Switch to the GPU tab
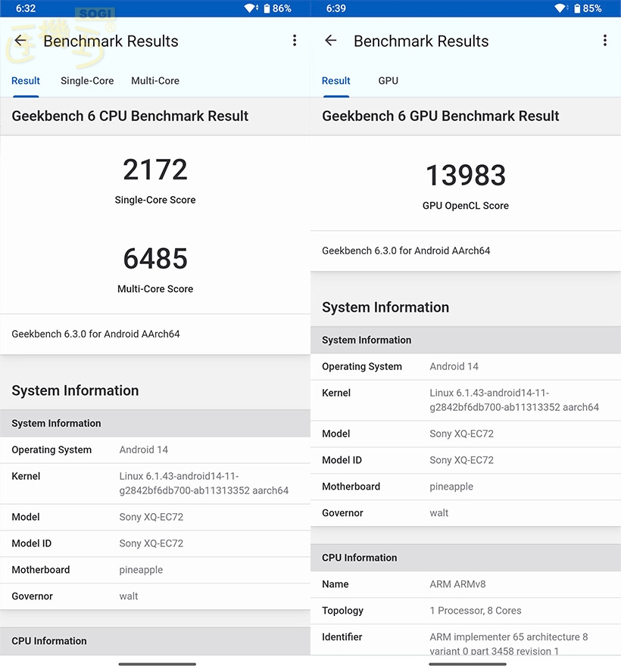This screenshot has height=672, width=621. (x=388, y=80)
